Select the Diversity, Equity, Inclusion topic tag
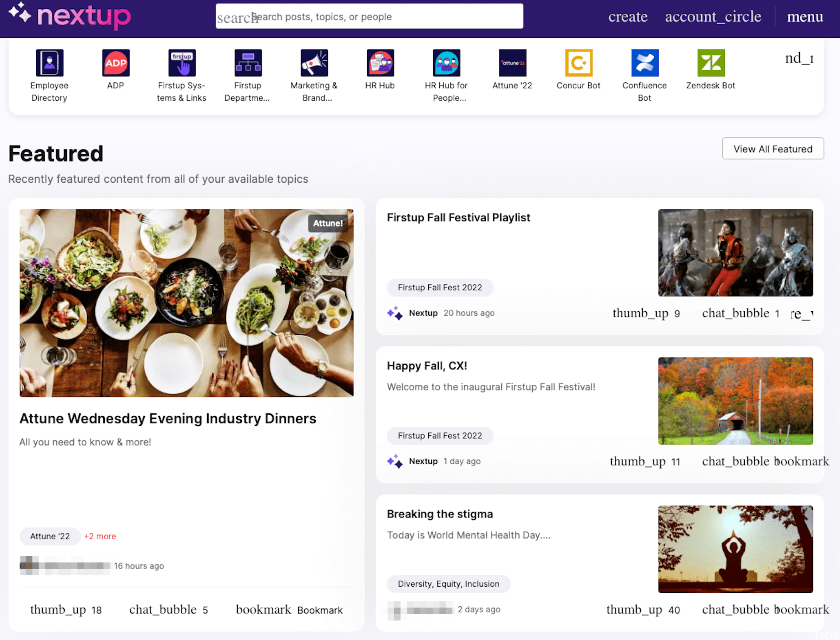Screen dimensions: 840x640 (x=448, y=584)
